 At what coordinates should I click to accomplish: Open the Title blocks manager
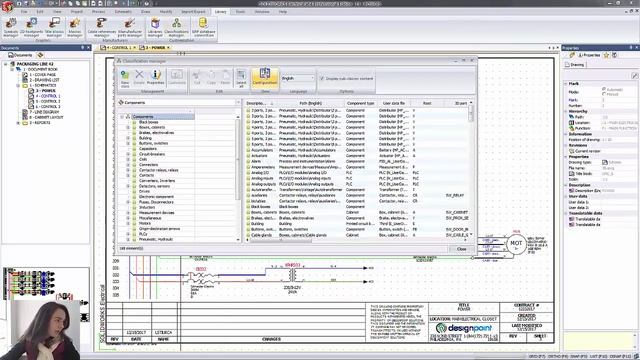coord(54,27)
